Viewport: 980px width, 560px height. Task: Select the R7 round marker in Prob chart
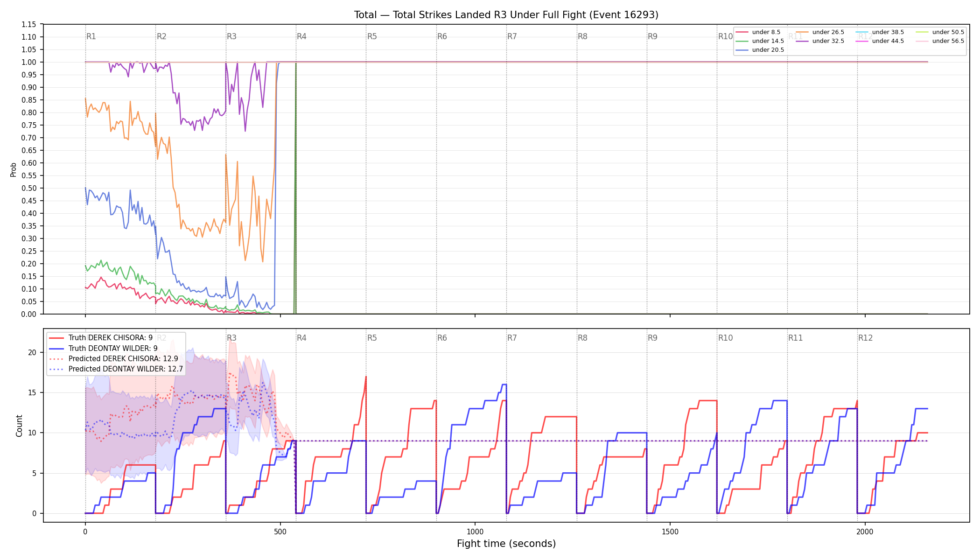pos(512,36)
